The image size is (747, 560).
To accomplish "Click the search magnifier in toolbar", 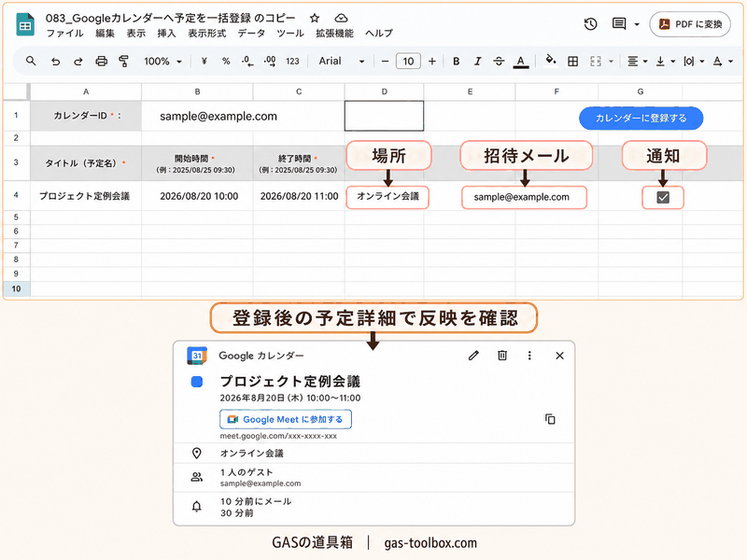I will [31, 61].
